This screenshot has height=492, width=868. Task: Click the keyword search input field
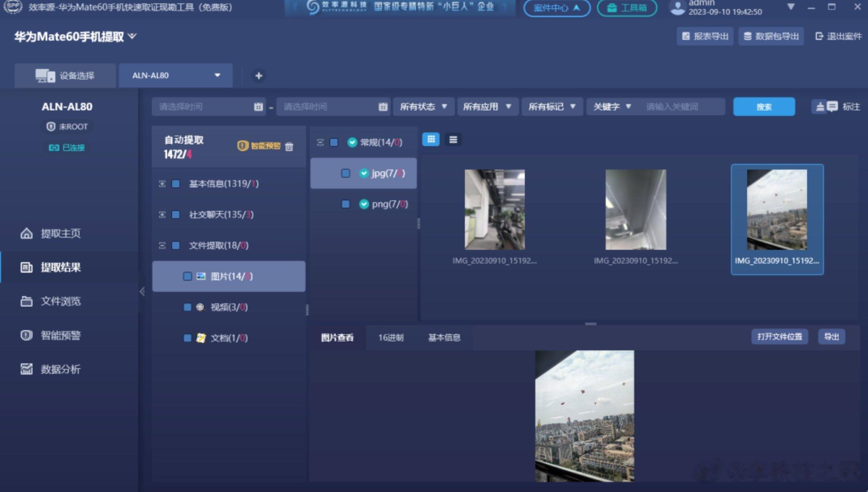[x=682, y=107]
